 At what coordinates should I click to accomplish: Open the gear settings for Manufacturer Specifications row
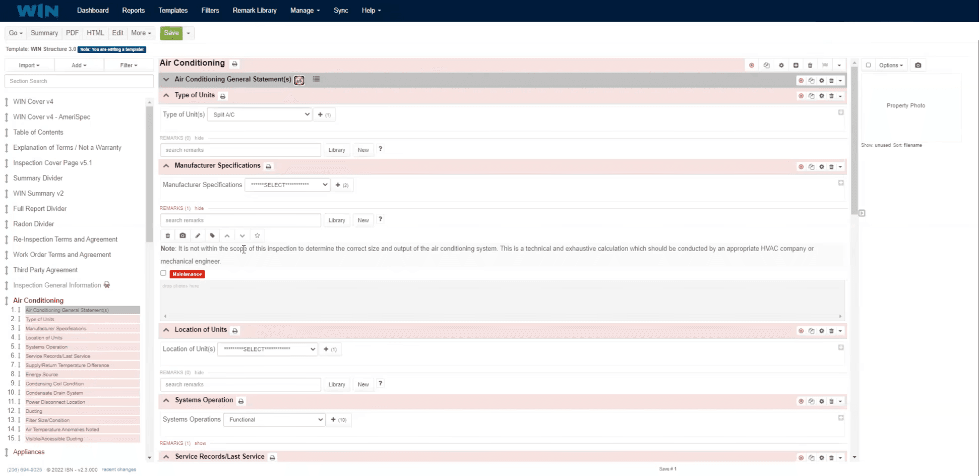822,166
